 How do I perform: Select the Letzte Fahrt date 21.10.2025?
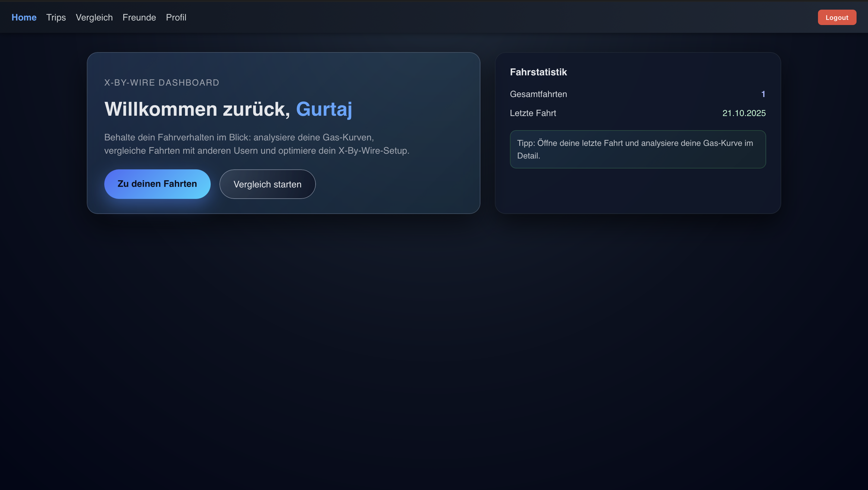point(744,113)
